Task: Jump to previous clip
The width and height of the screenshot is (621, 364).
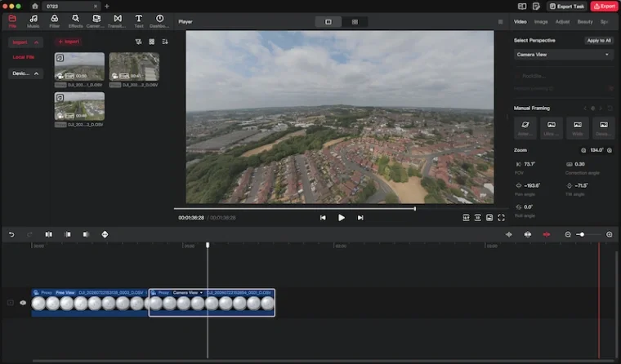Action: tap(323, 218)
